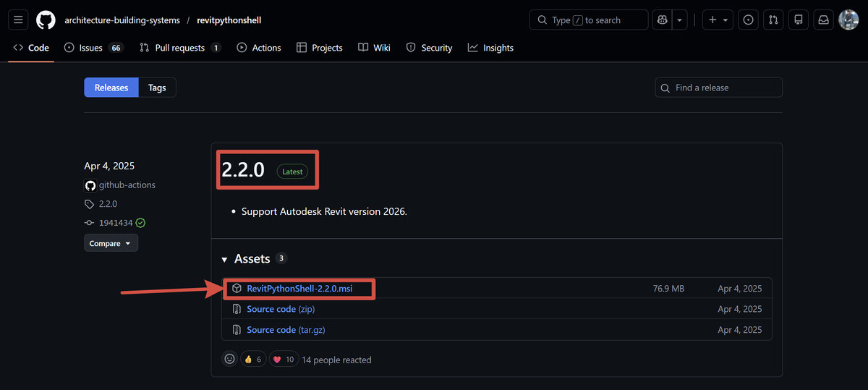
Task: Open the Notifications inbox icon
Action: [x=823, y=20]
